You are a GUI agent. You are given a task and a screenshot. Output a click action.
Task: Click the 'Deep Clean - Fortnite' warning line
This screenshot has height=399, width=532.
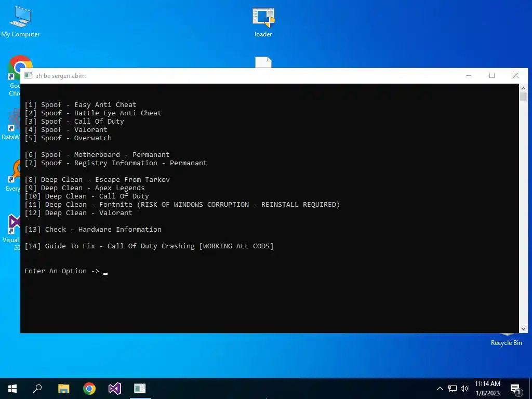click(182, 205)
